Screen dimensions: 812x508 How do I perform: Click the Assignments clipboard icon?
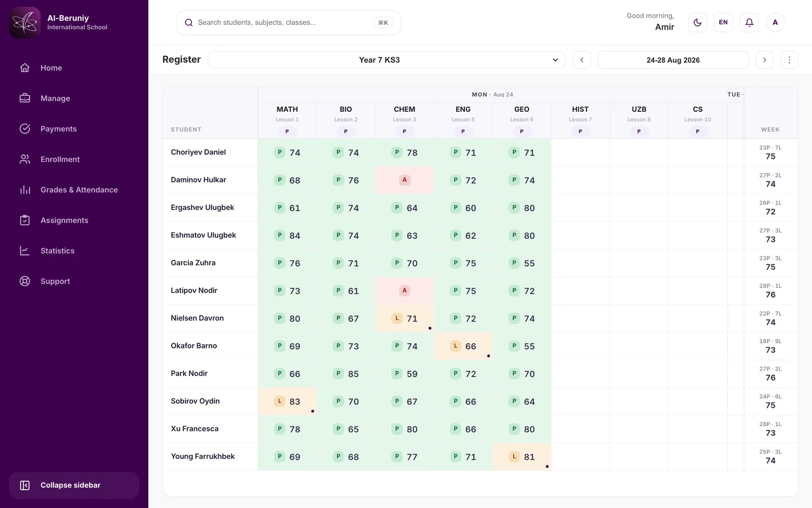(25, 220)
